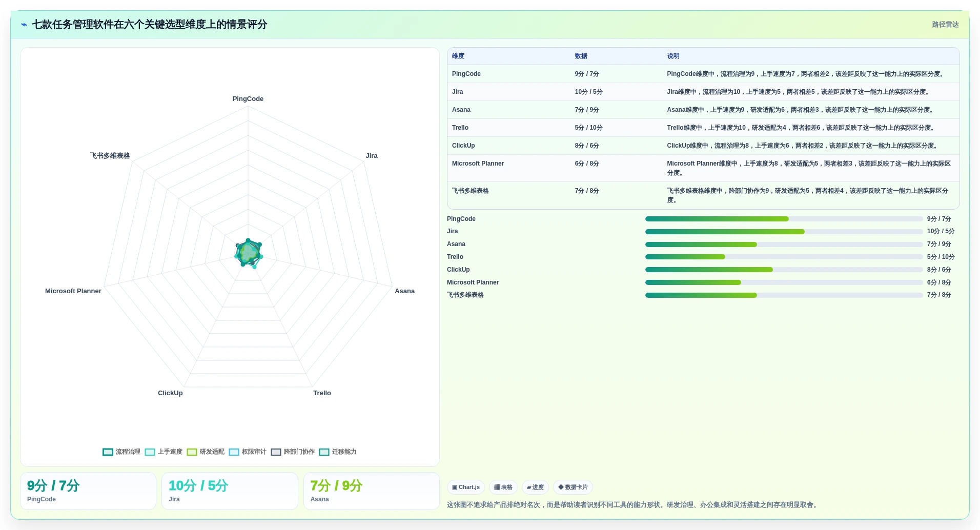980x530 pixels.
Task: Click the ClickUp axis label on radar
Action: (x=170, y=393)
